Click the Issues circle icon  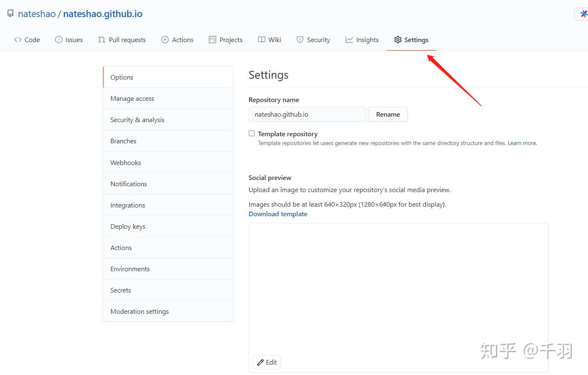[x=59, y=40]
